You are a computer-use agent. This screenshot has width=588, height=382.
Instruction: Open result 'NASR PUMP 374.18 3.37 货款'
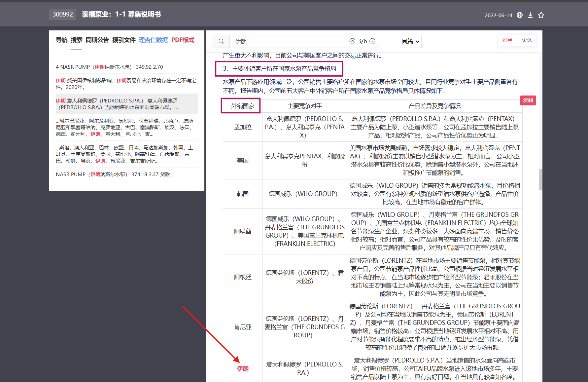coord(127,174)
